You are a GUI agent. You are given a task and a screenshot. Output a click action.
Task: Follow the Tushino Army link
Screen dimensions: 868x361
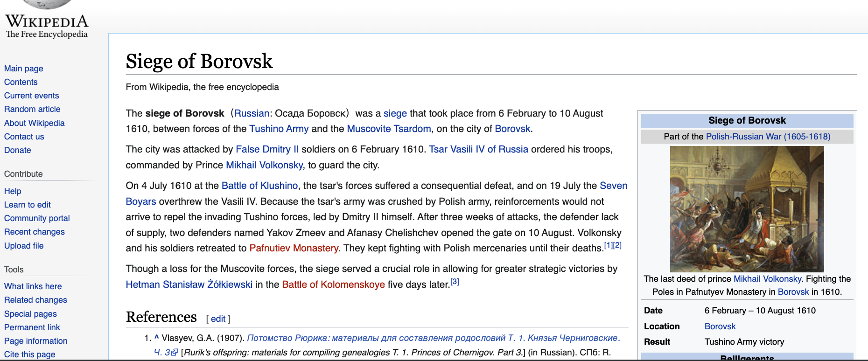point(279,129)
